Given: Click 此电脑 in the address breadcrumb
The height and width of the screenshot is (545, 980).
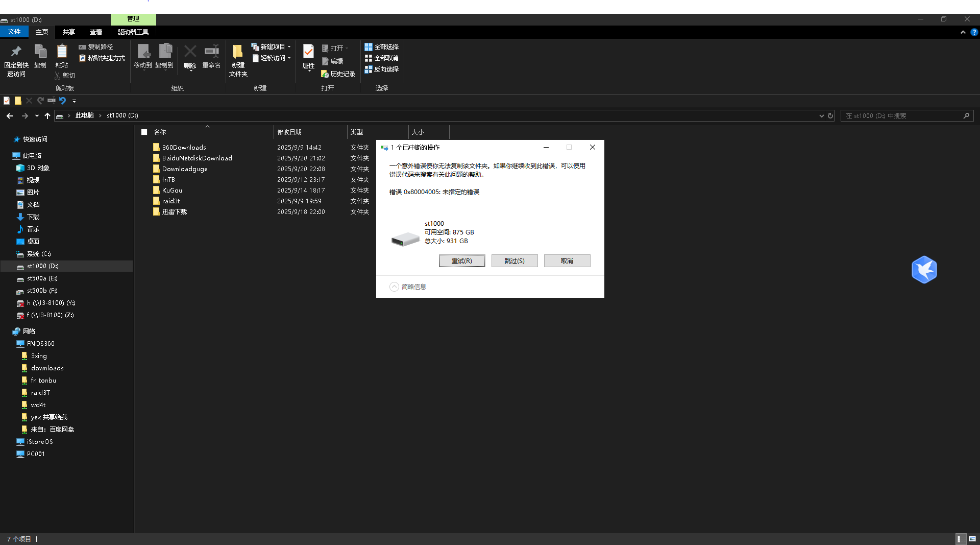Looking at the screenshot, I should click(x=85, y=116).
